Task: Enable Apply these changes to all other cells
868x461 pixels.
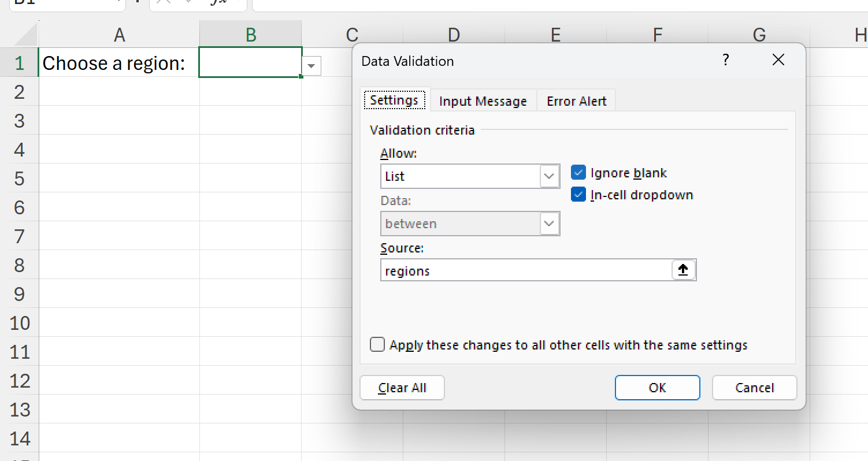Action: click(377, 345)
